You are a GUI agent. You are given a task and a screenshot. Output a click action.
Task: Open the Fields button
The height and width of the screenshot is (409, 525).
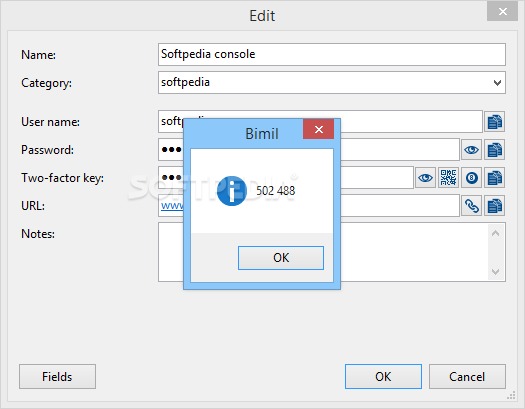[57, 377]
